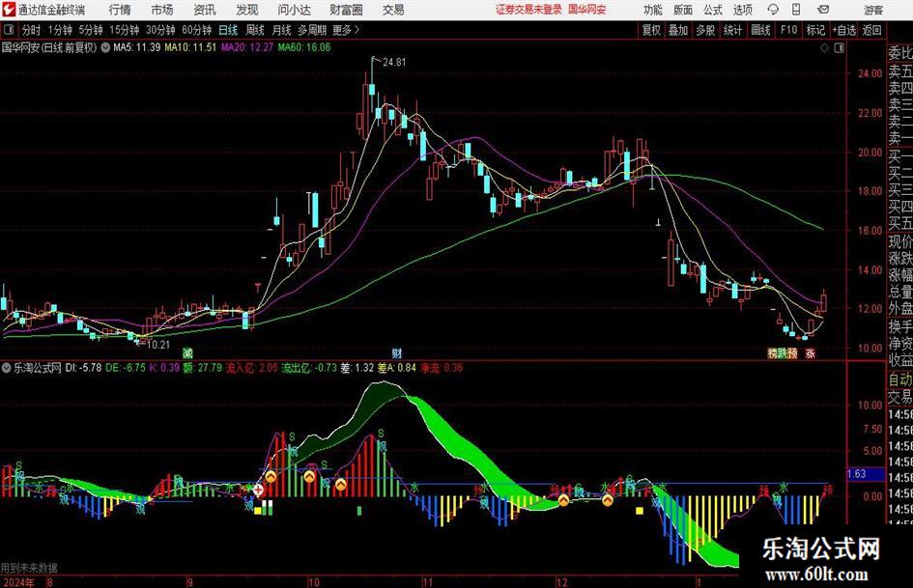Select the 多周期 tab
The width and height of the screenshot is (913, 588).
point(312,30)
